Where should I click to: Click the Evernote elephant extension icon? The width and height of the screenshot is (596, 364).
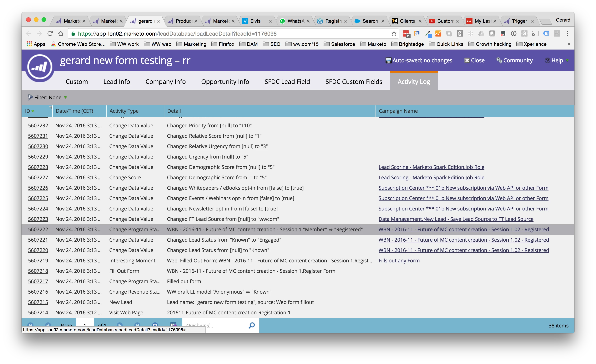pos(503,34)
